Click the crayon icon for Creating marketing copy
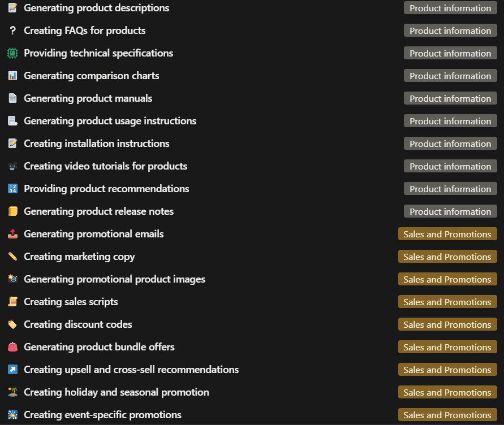The width and height of the screenshot is (504, 425). coord(12,257)
